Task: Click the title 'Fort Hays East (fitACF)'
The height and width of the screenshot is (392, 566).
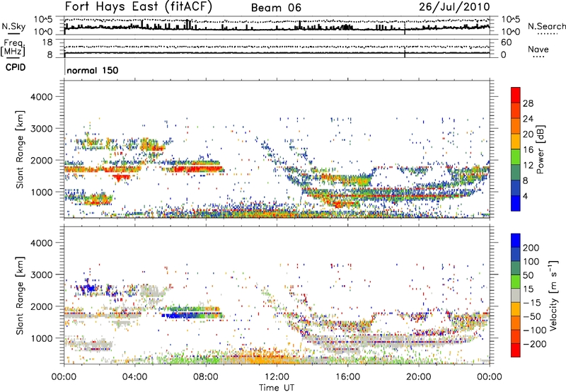Action: tap(138, 7)
